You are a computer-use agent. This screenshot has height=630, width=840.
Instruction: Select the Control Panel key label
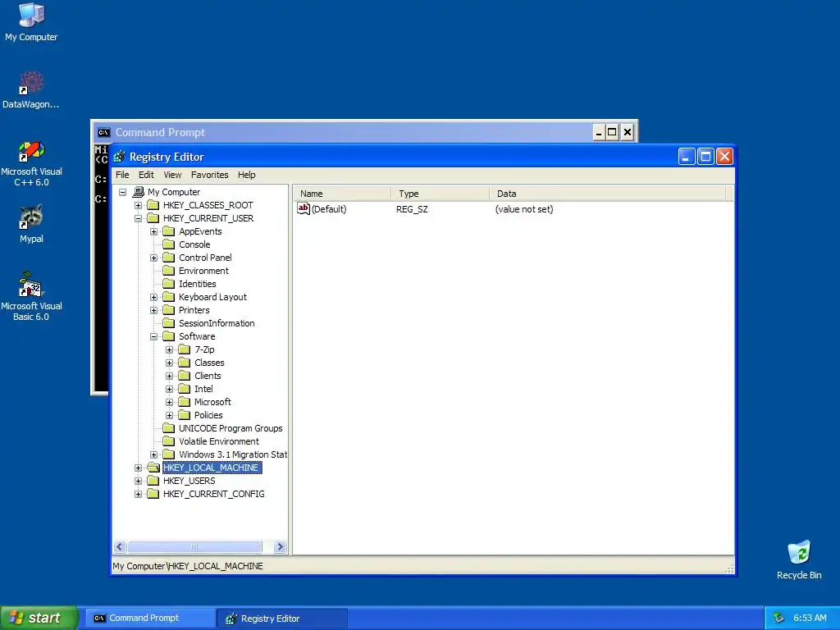[205, 258]
